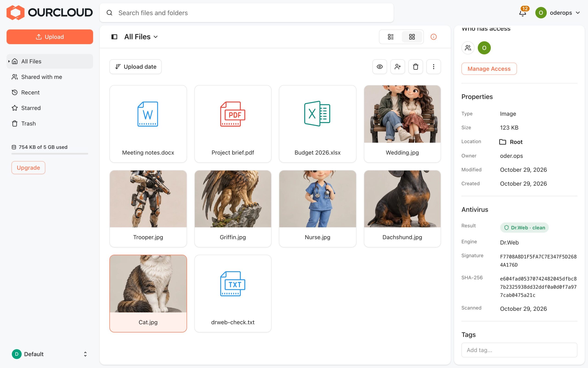Select the Trooper.jpg thumbnail
The height and width of the screenshot is (368, 588).
coord(148,199)
